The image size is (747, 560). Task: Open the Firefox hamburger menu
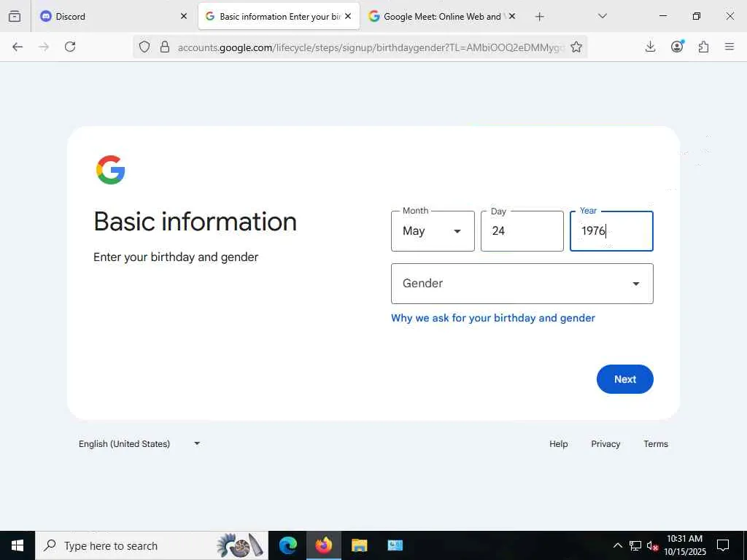coord(729,47)
